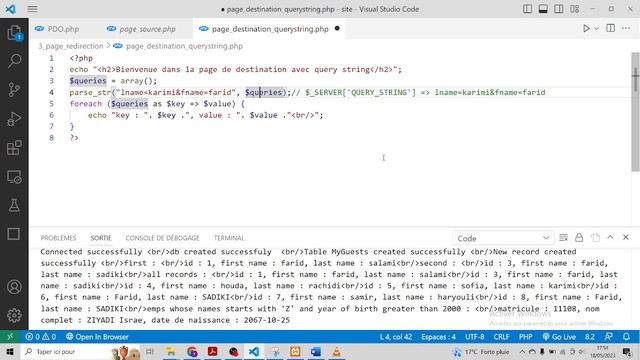
Task: Open the hamburger application menu
Action: (32, 9)
